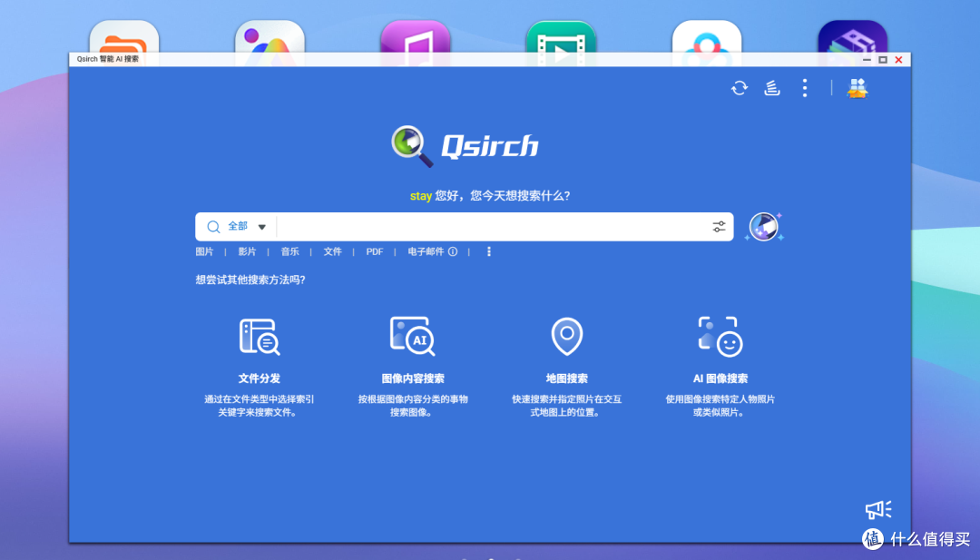Open the 图像内容搜索 AI icon
This screenshot has width=980, height=560.
coord(413,336)
